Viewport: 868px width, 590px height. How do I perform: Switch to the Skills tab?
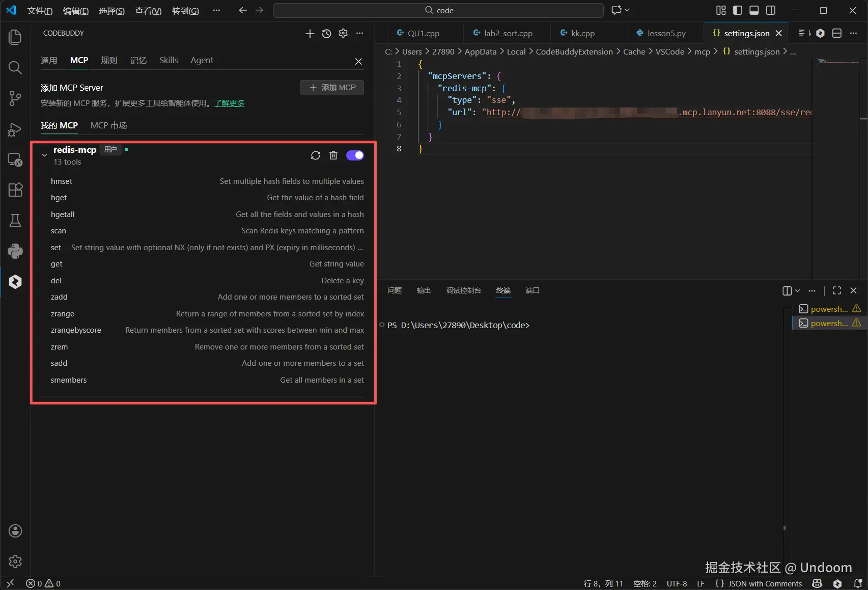pos(169,60)
